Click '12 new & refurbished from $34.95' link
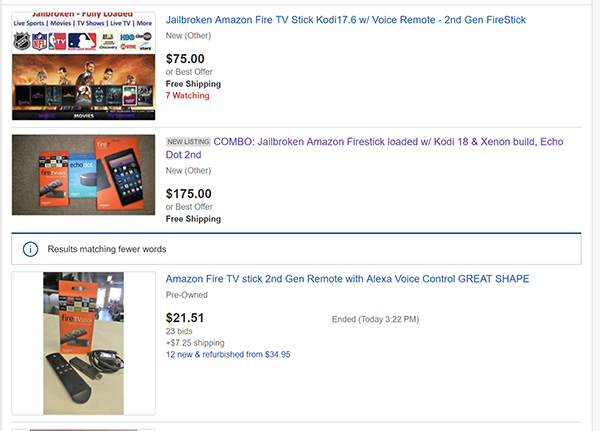Image resolution: width=600 pixels, height=431 pixels. coord(227,354)
